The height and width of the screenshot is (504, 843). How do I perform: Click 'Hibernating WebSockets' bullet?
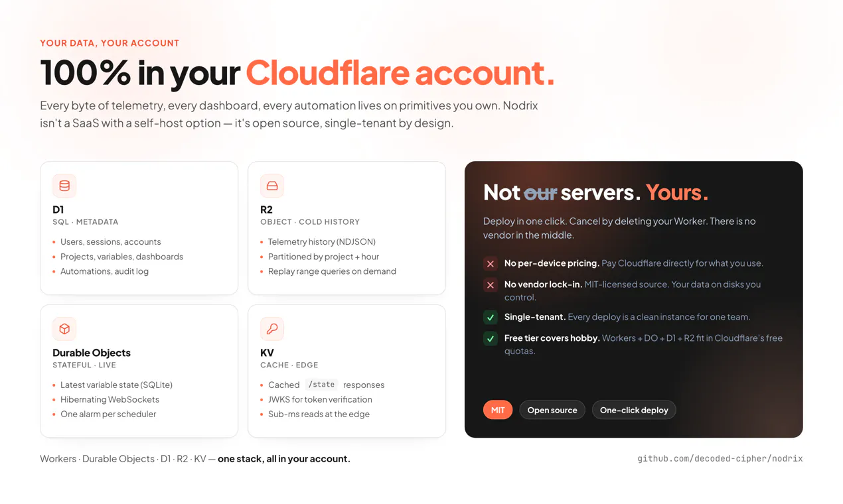110,400
